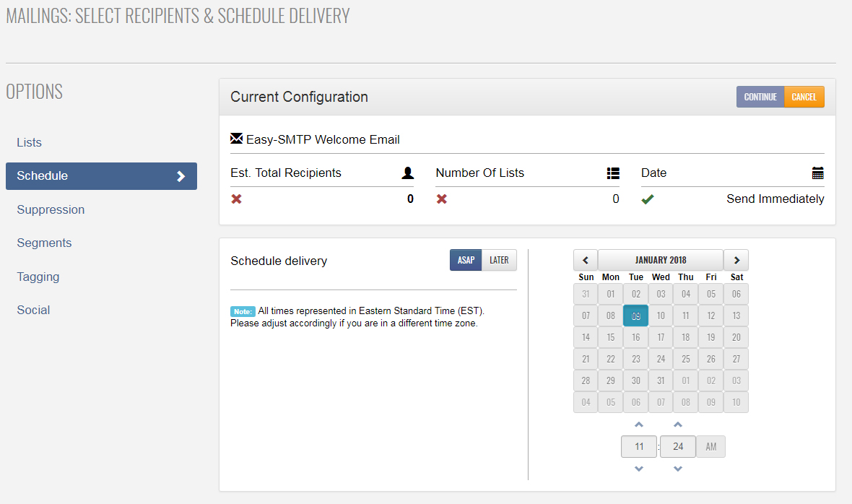
Task: Click the minutes field showing 24
Action: pos(677,447)
